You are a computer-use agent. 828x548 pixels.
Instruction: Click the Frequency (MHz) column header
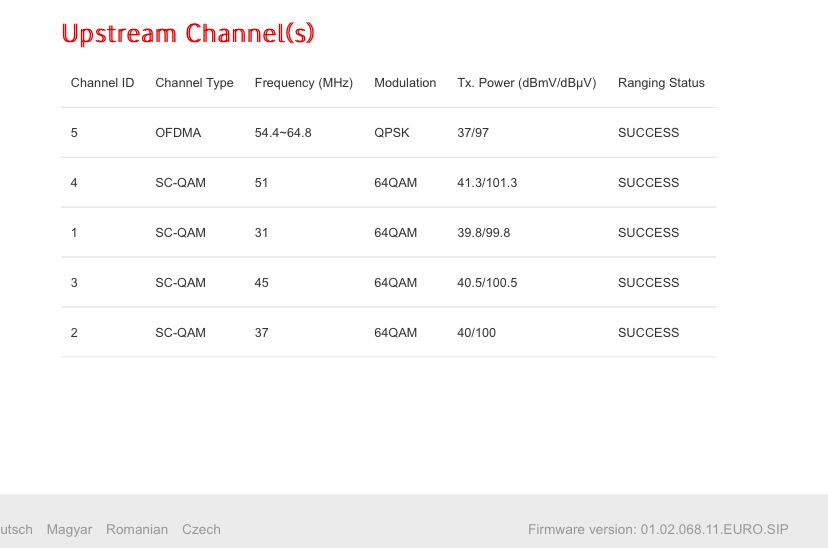tap(304, 83)
